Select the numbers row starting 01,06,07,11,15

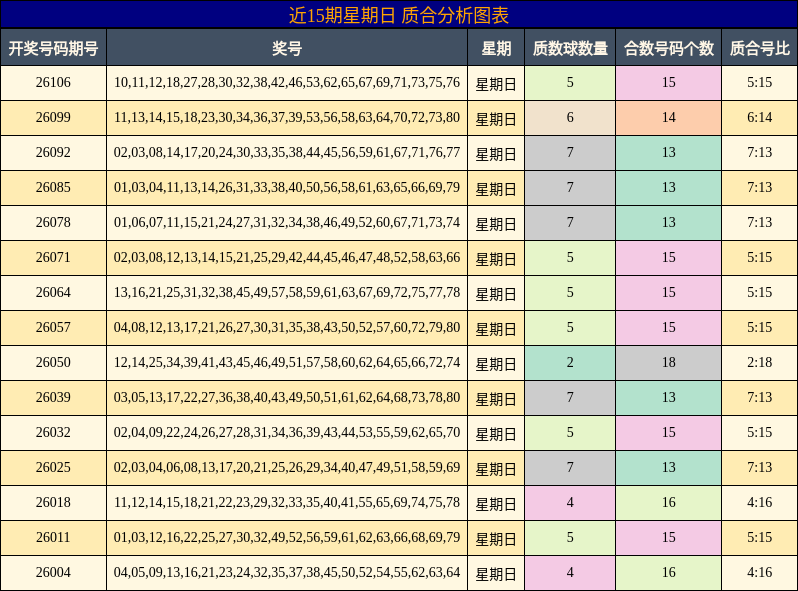287,222
